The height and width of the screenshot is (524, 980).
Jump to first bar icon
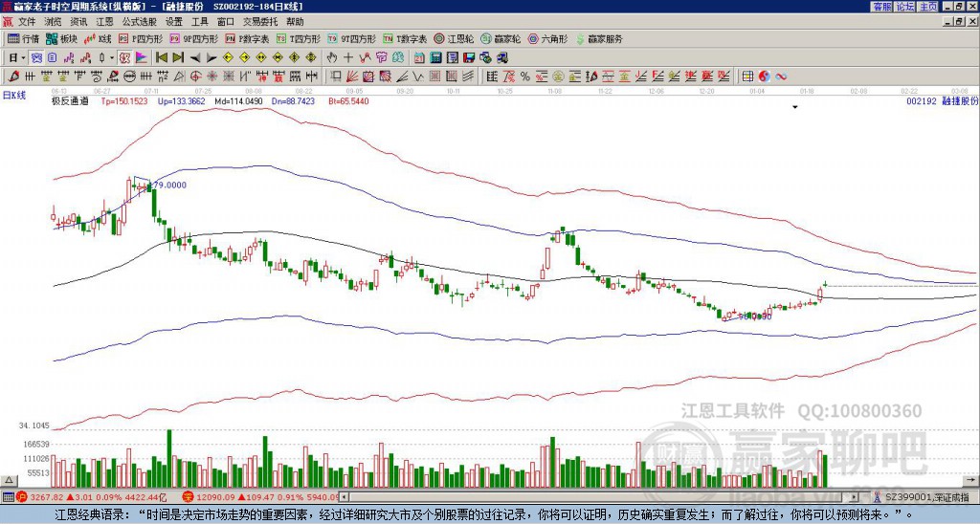161,57
